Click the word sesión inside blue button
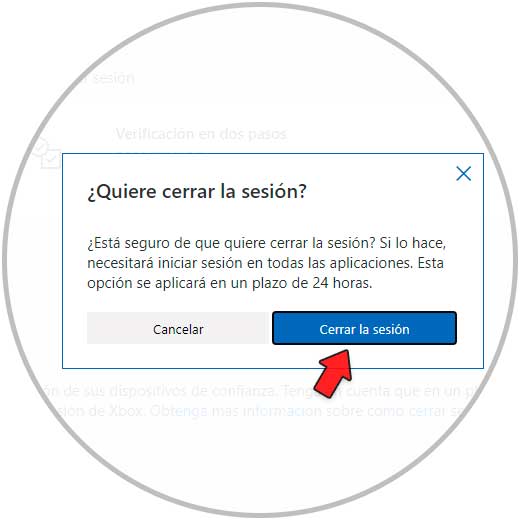Viewport: 520px width, 520px height. pos(391,330)
